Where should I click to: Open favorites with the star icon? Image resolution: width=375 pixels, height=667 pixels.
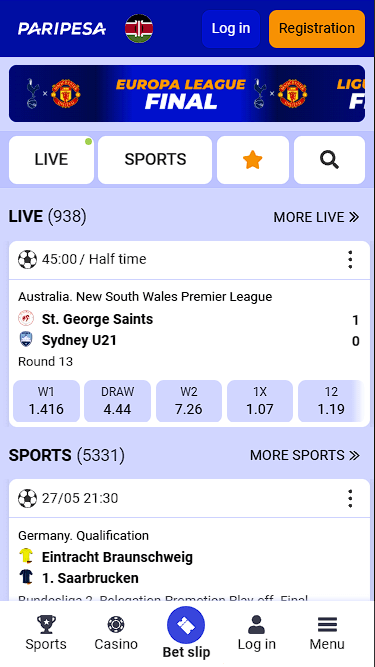pos(253,160)
